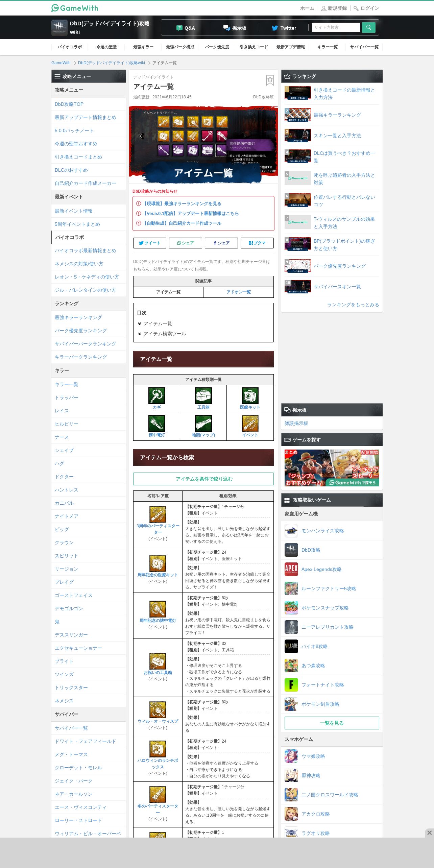
Task: Click the サイト内検索 search field
Action: pos(336,27)
